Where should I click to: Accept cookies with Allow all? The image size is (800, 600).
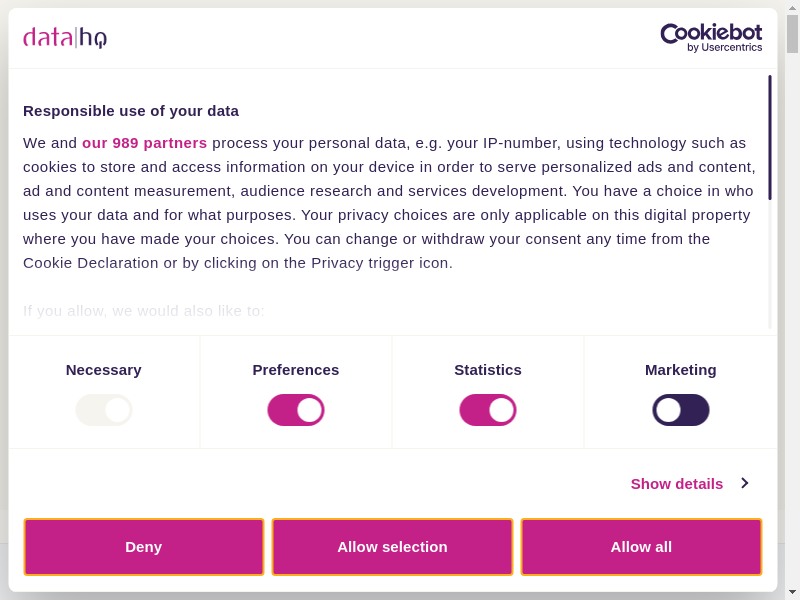(641, 547)
